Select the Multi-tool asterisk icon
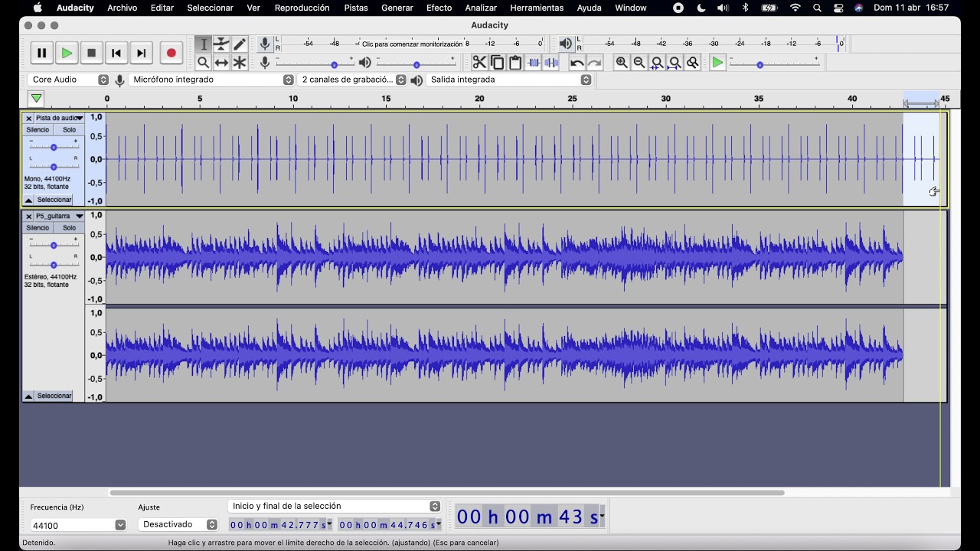The height and width of the screenshot is (551, 980). (x=240, y=63)
